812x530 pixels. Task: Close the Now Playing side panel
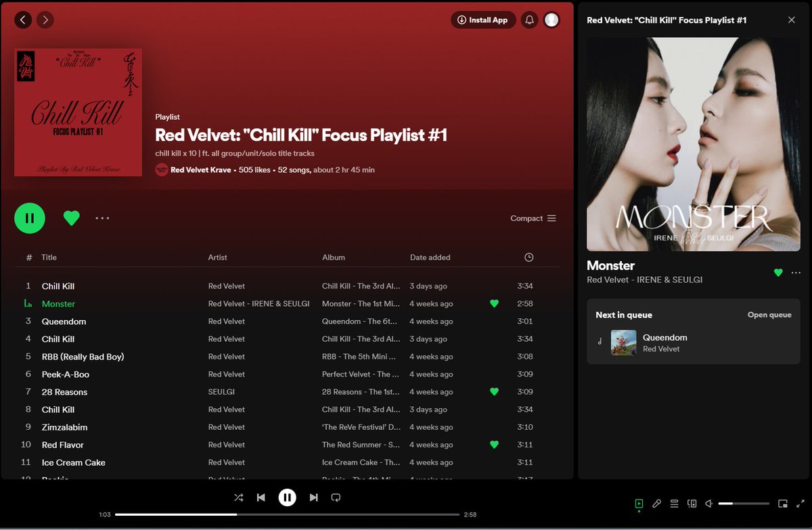pyautogui.click(x=792, y=20)
